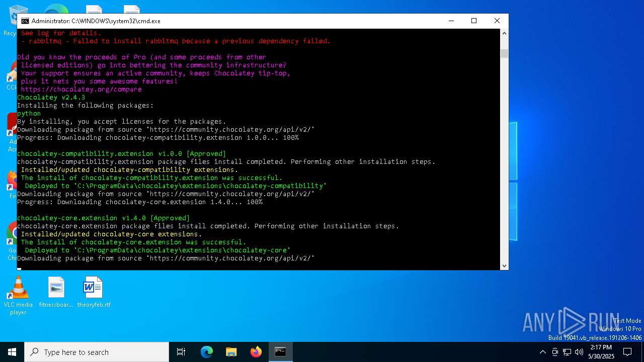Open the network status tray icon
The image size is (644, 362).
coord(567,352)
